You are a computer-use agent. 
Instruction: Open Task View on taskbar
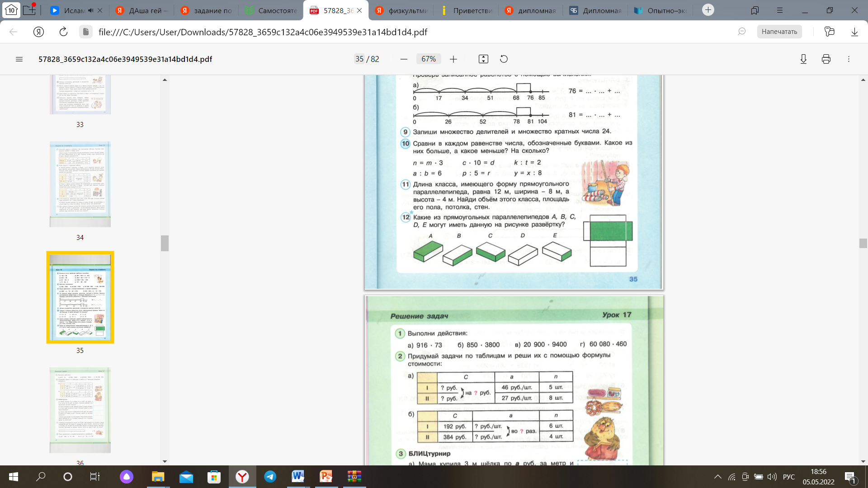[94, 477]
